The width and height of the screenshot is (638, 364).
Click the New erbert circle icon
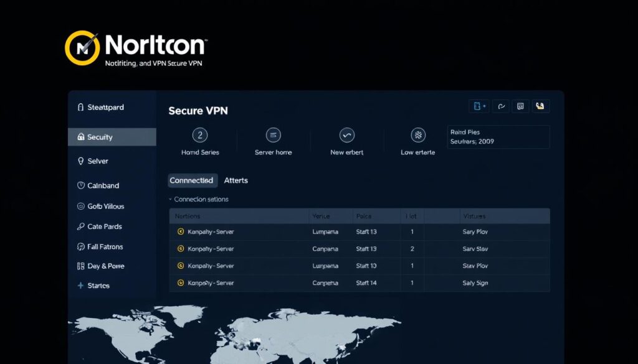tap(346, 135)
